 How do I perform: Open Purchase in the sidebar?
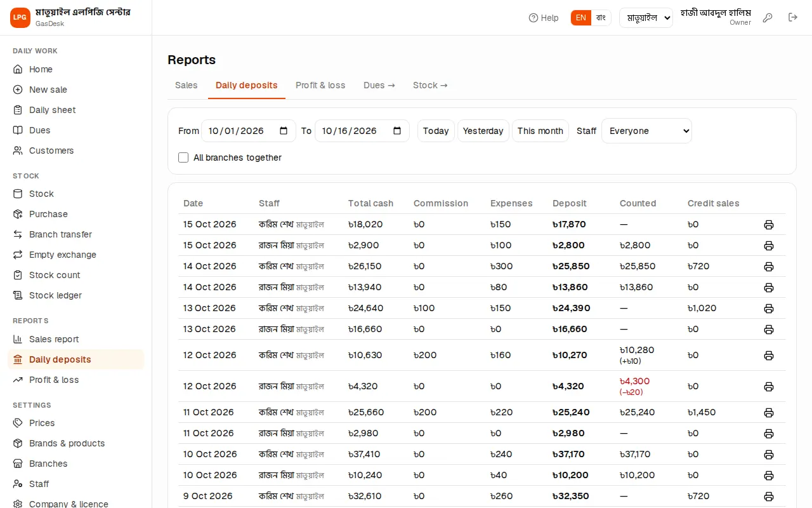click(x=76, y=214)
